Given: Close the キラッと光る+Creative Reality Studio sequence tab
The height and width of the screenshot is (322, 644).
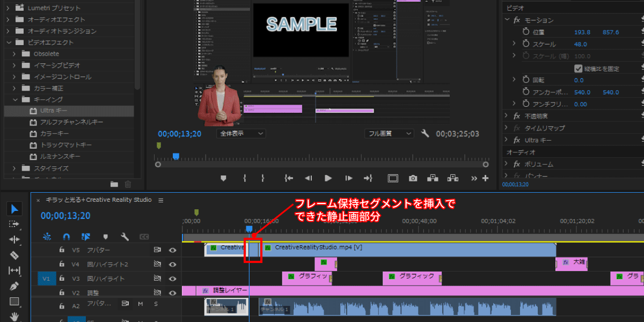Looking at the screenshot, I should [x=38, y=200].
